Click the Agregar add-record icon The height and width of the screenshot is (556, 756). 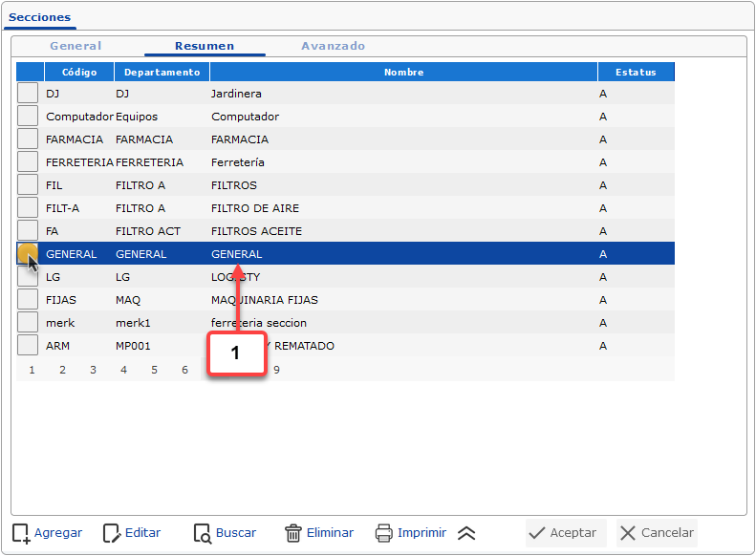21,533
